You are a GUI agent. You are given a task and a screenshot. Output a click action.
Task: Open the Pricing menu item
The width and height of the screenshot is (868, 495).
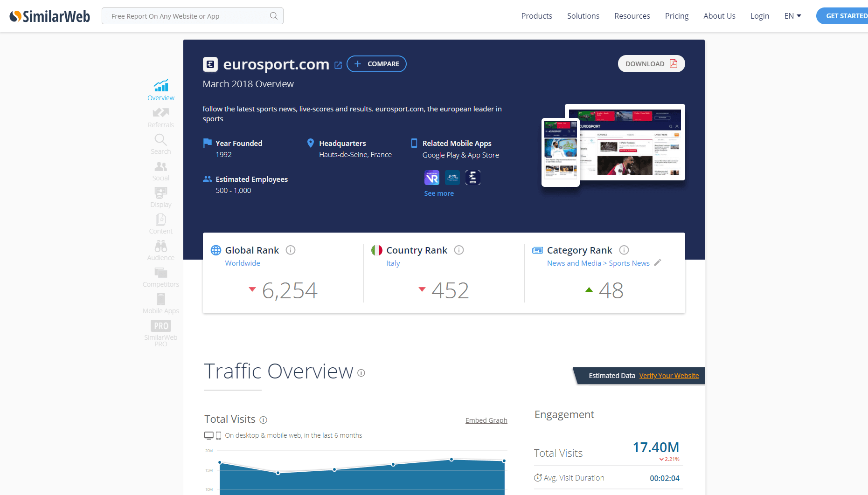coord(677,15)
